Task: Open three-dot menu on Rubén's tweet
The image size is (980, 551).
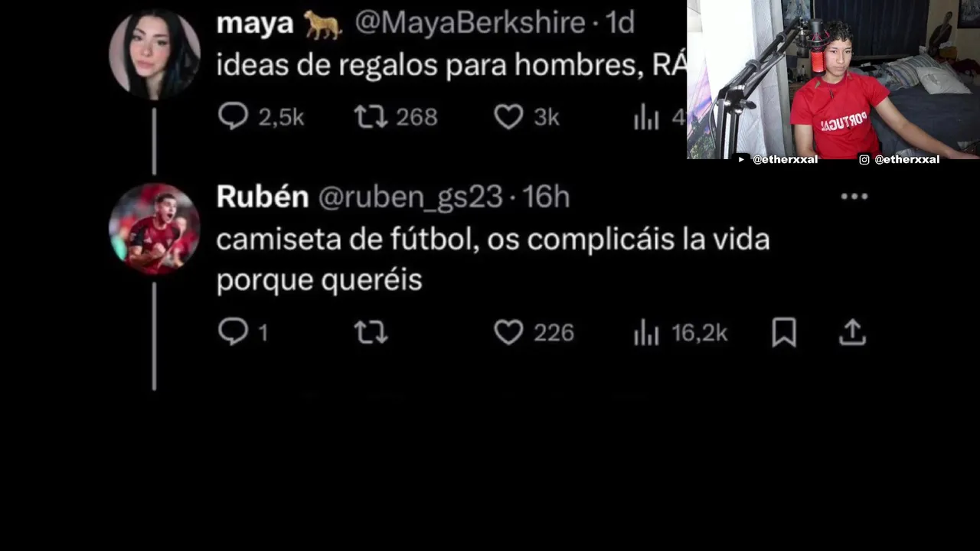Action: pos(854,197)
